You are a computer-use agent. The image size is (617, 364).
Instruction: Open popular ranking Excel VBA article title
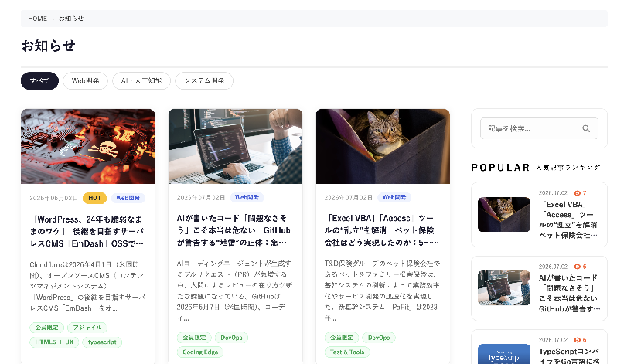coord(568,219)
